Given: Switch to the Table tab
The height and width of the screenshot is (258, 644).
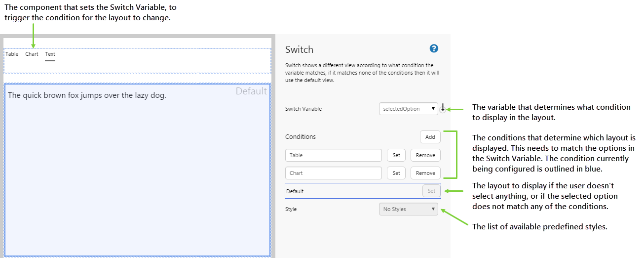Looking at the screenshot, I should (x=12, y=54).
